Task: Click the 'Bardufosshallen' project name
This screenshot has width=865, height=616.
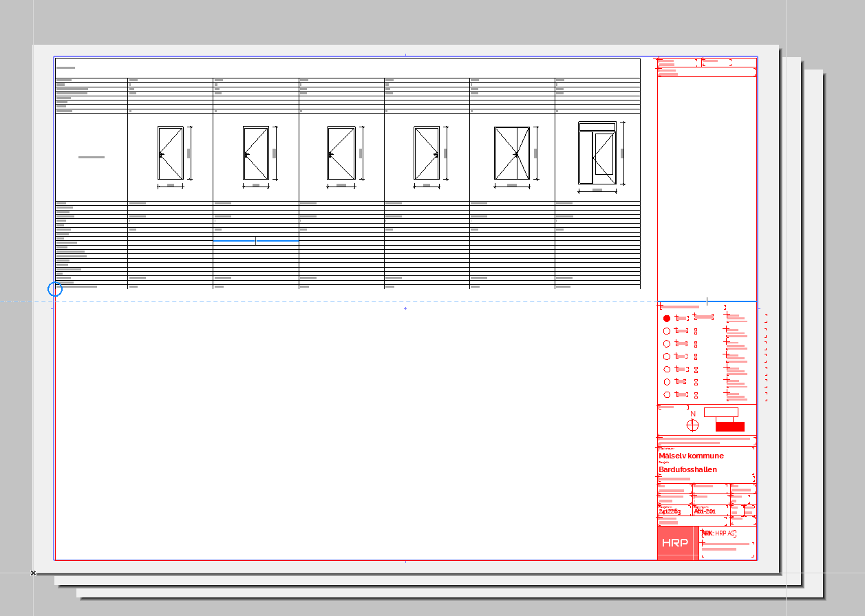Action: [x=687, y=470]
